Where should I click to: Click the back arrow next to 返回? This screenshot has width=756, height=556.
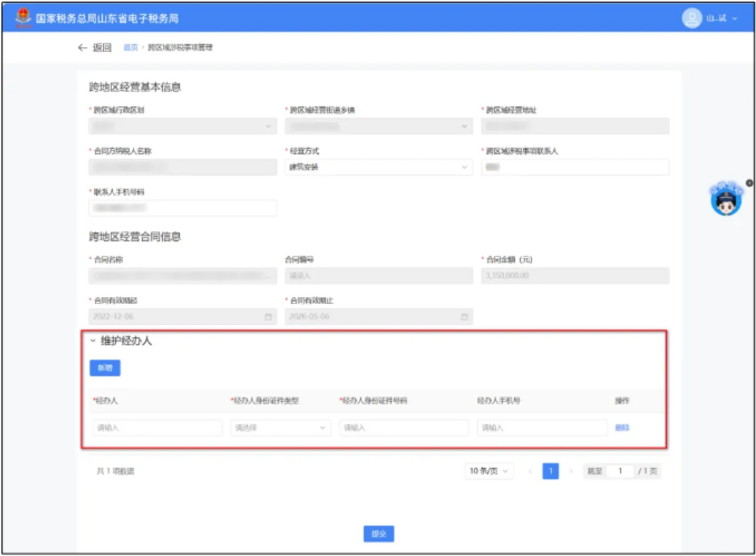click(x=83, y=48)
